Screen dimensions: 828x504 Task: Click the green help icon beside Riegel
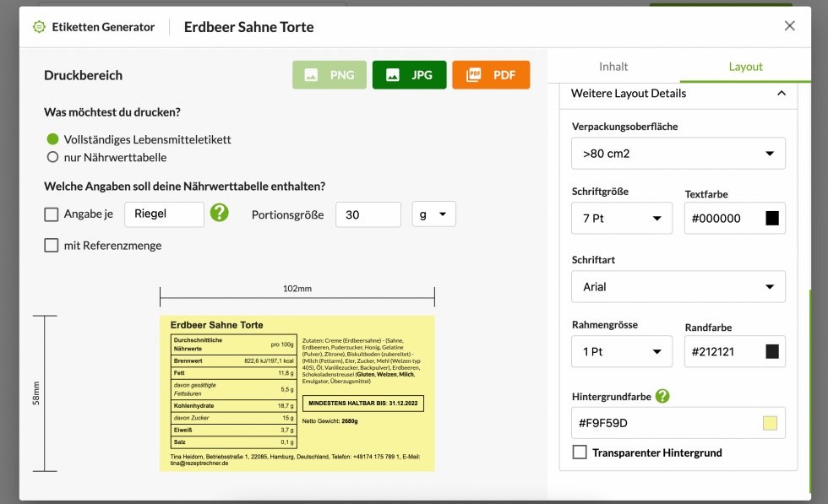click(x=220, y=213)
